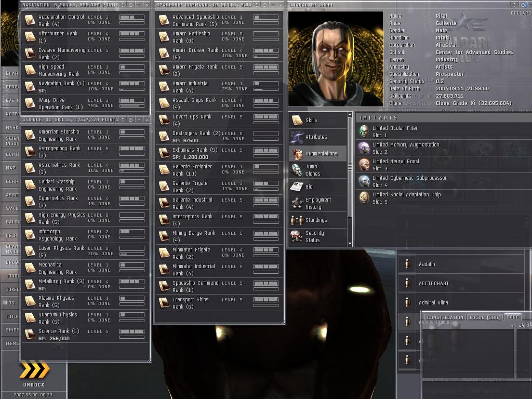Pin the Navigation skills window
Image resolution: width=532 pixels, height=399 pixels.
tap(130, 5)
